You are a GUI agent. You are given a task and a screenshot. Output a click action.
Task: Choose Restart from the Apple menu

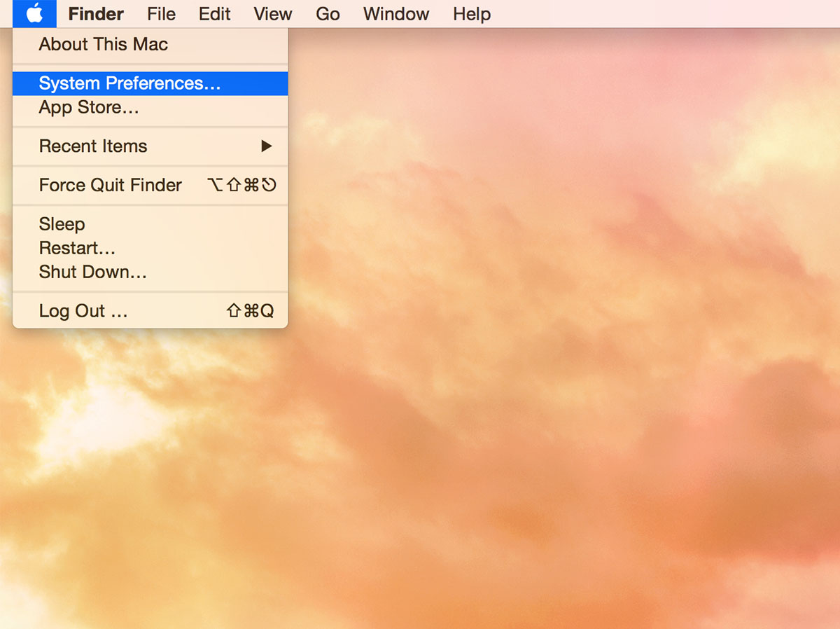point(77,248)
